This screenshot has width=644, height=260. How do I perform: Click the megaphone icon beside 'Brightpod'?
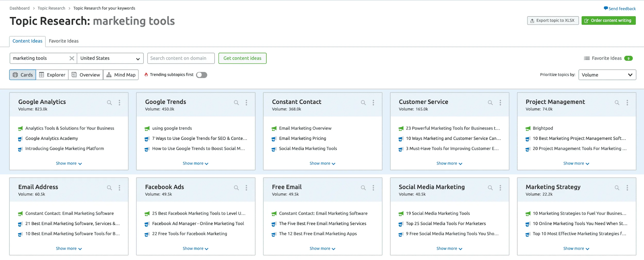coord(528,128)
